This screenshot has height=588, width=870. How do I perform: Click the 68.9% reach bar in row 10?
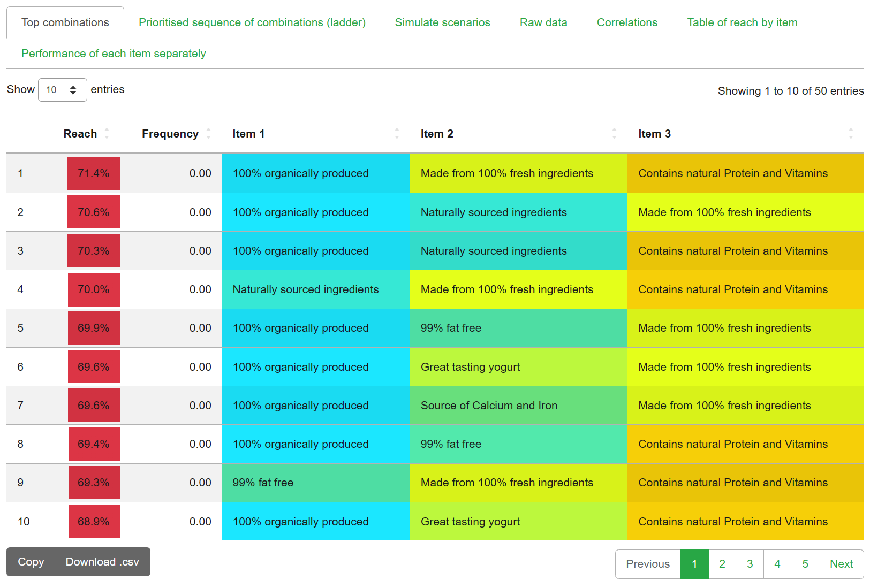[x=94, y=522]
